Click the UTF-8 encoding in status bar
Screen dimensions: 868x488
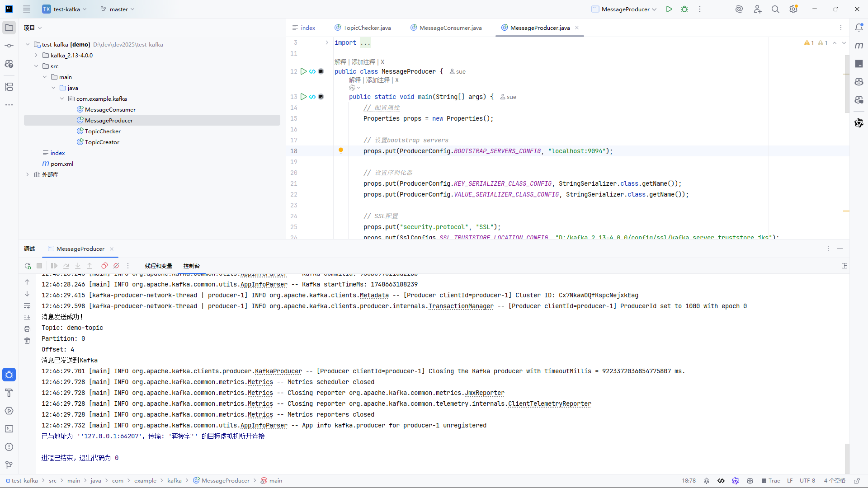pyautogui.click(x=807, y=481)
